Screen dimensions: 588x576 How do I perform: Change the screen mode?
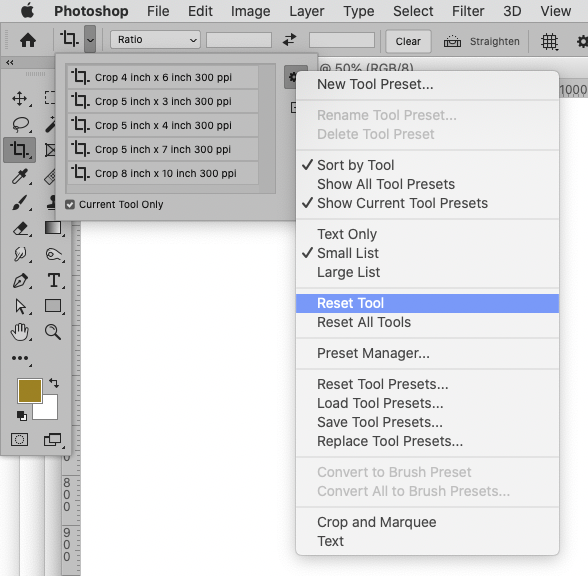click(x=53, y=440)
